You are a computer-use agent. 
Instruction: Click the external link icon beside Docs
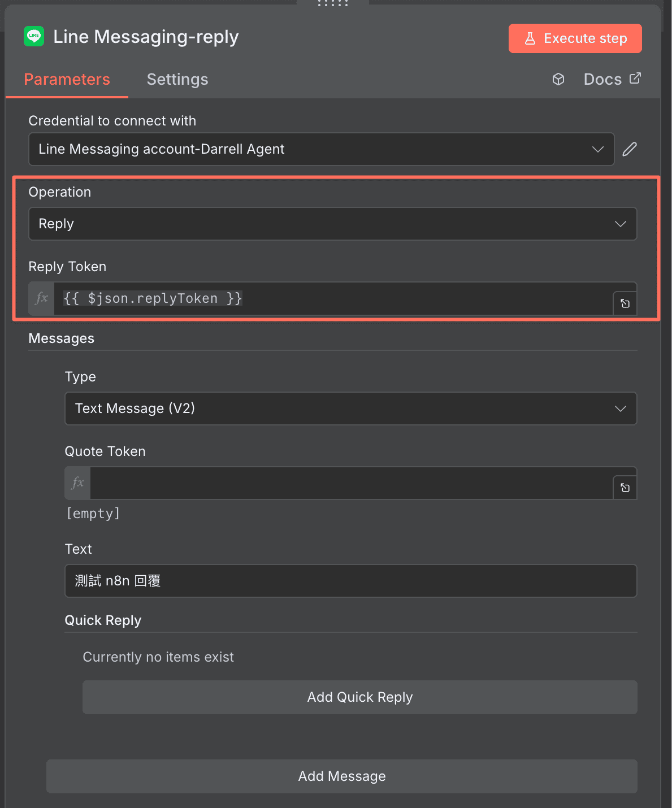[635, 78]
